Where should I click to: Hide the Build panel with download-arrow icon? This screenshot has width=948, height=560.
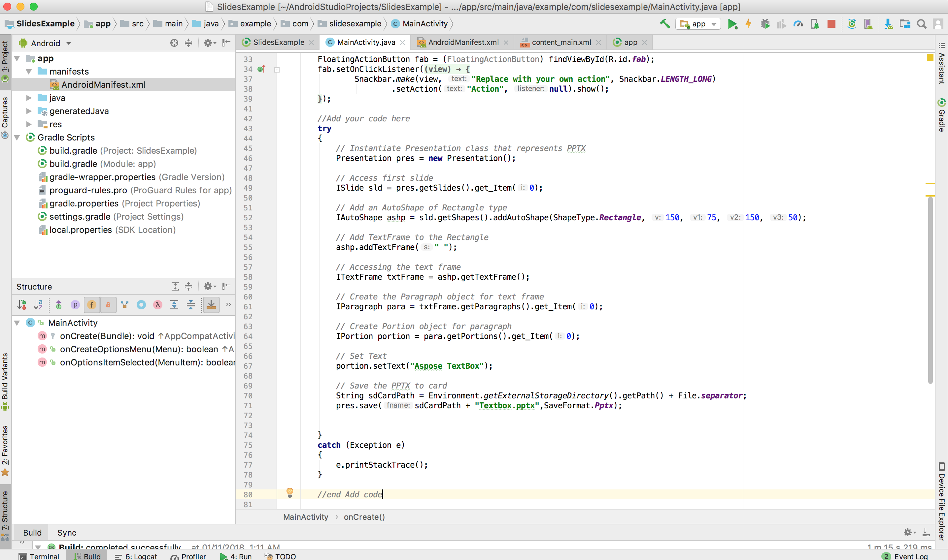[926, 532]
